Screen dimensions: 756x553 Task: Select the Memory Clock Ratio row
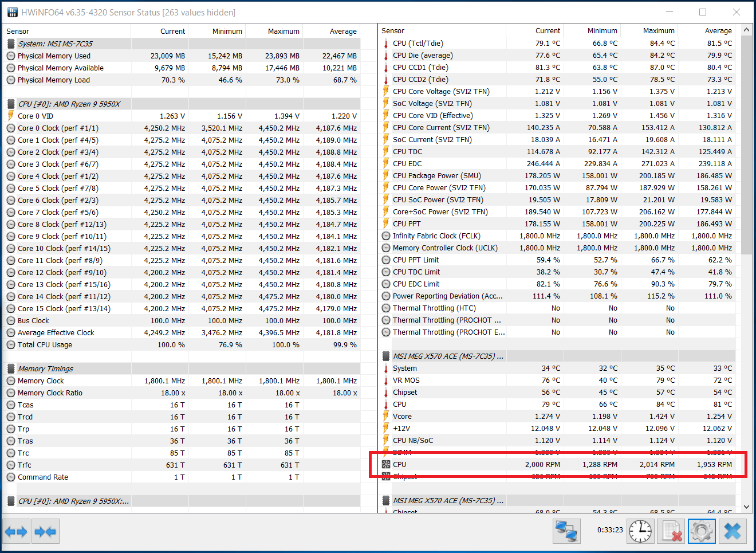[x=182, y=393]
